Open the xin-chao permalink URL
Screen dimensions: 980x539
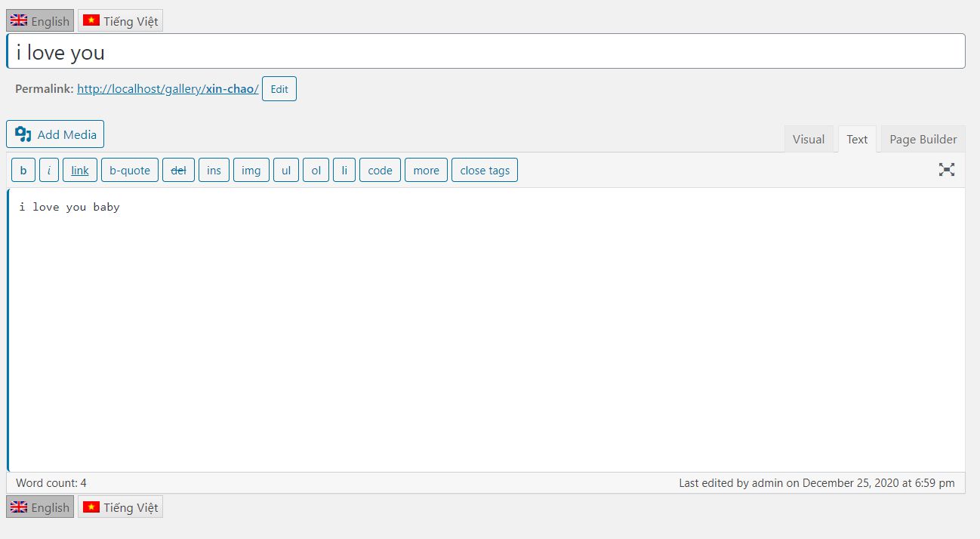(168, 89)
